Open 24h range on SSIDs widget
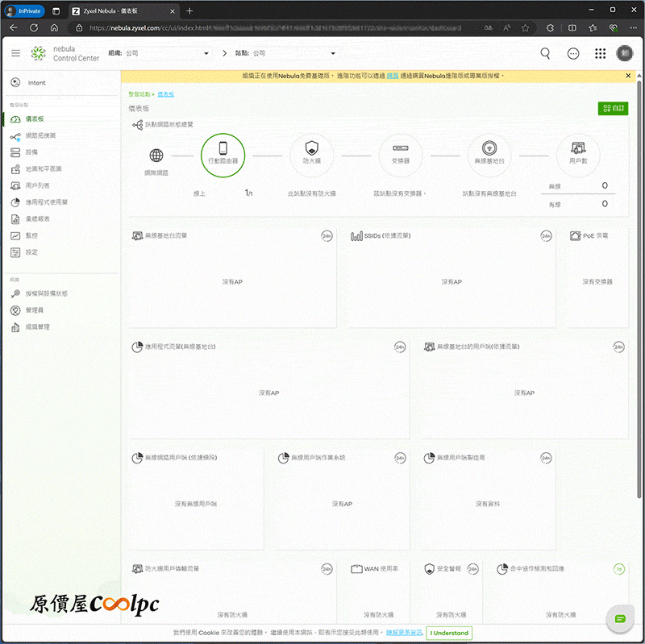 pyautogui.click(x=546, y=236)
